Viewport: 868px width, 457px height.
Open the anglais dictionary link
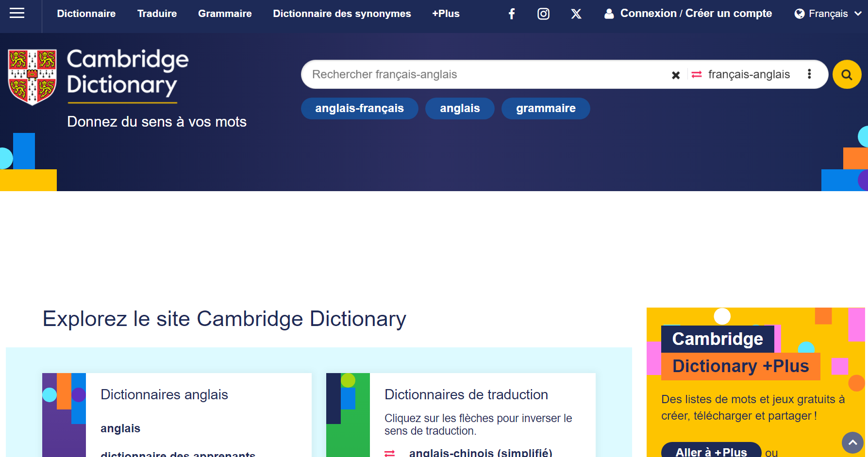click(x=120, y=428)
